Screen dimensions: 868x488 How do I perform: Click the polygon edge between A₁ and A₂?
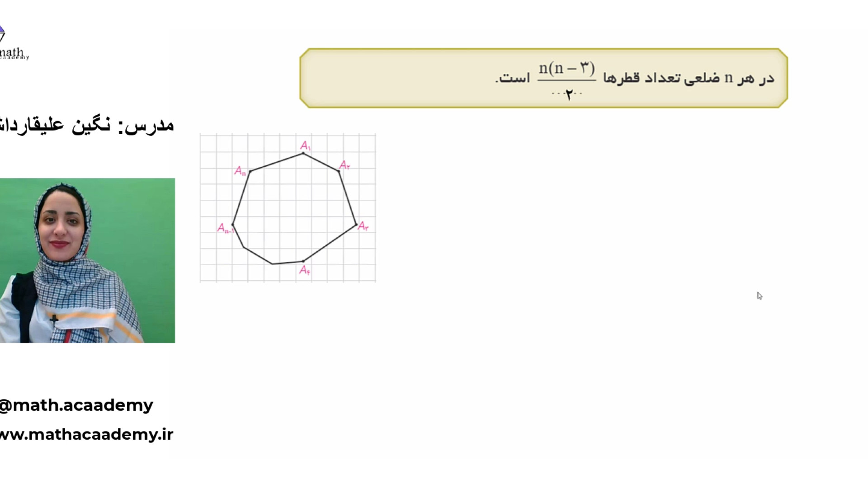point(321,162)
